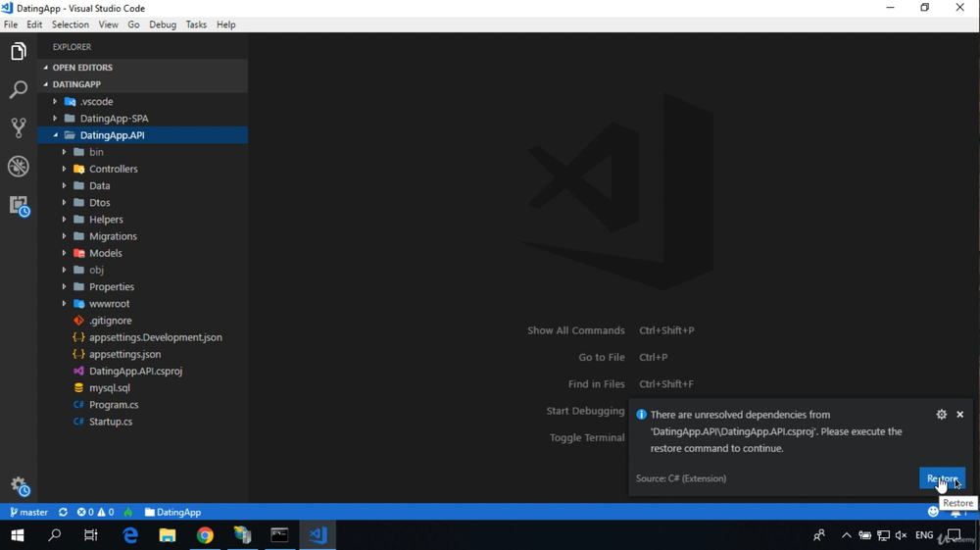Expand the Controllers folder
Screen dimensions: 980x550
(142, 169)
